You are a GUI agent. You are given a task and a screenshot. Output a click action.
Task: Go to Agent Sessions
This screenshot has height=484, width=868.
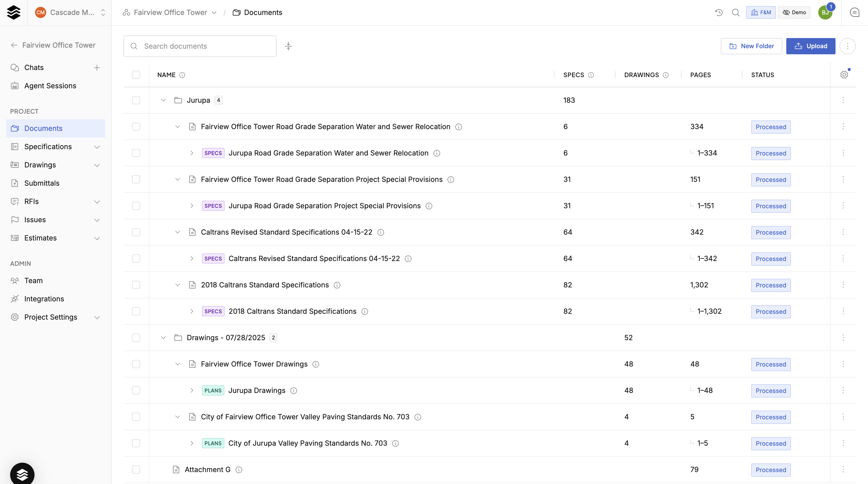tap(56, 86)
